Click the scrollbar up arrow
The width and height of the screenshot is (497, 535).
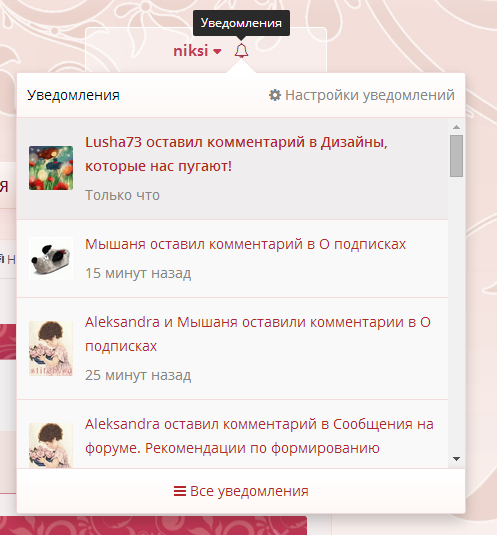click(456, 127)
